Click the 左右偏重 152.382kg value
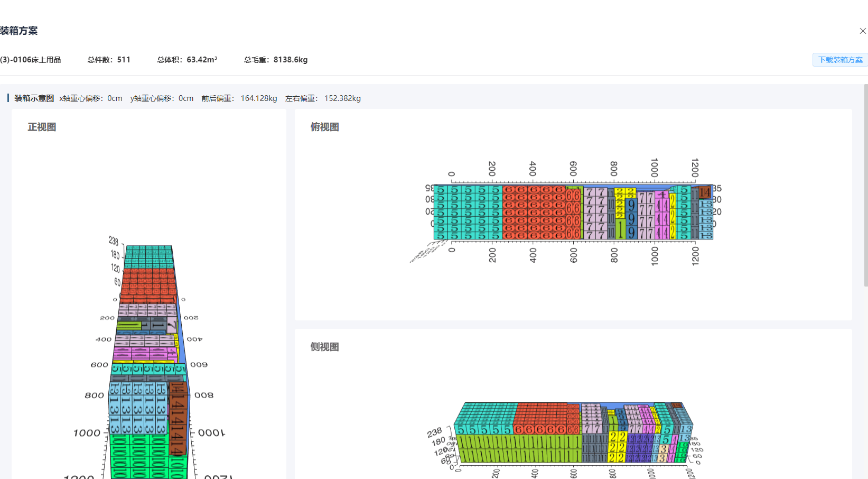Screen dimensions: 868x479 [323, 98]
